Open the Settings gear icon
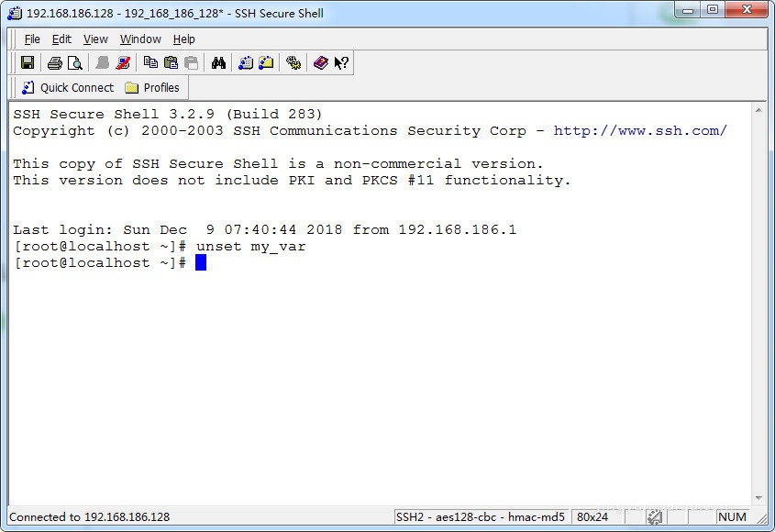 click(x=293, y=63)
